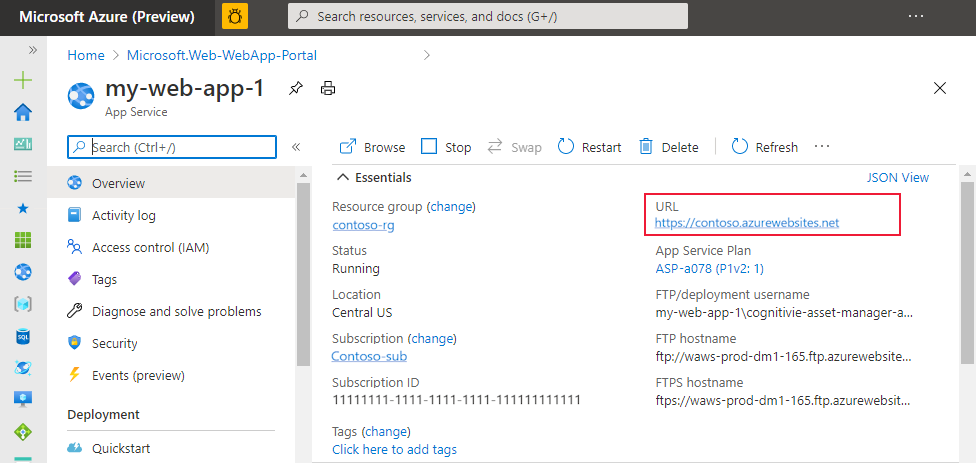Click change next to Tags

coord(386,431)
